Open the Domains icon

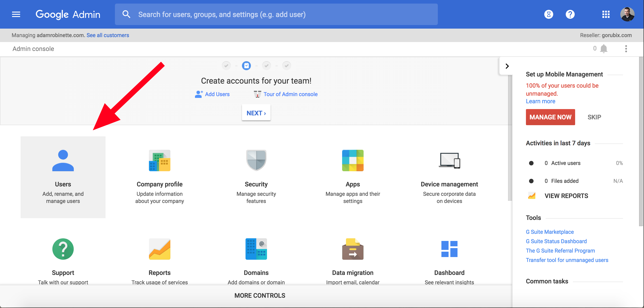[x=256, y=249]
